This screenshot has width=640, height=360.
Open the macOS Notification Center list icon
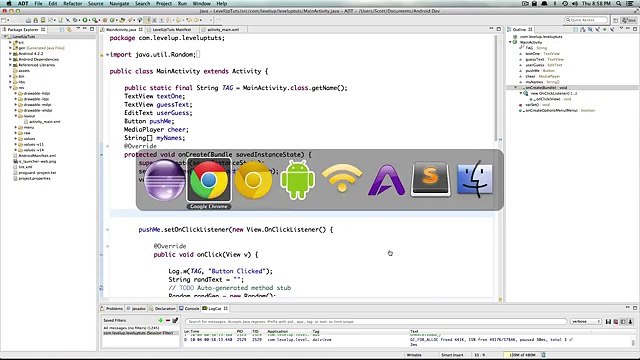tap(630, 3)
